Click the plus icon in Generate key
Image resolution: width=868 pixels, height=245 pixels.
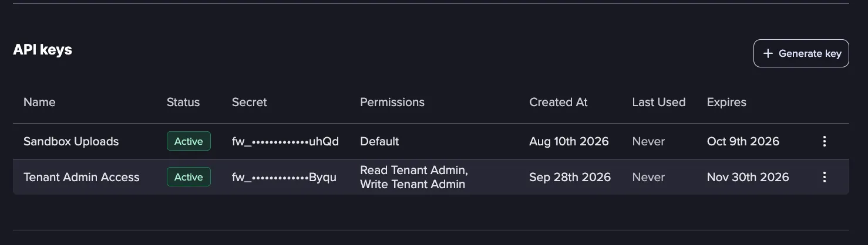click(x=768, y=53)
